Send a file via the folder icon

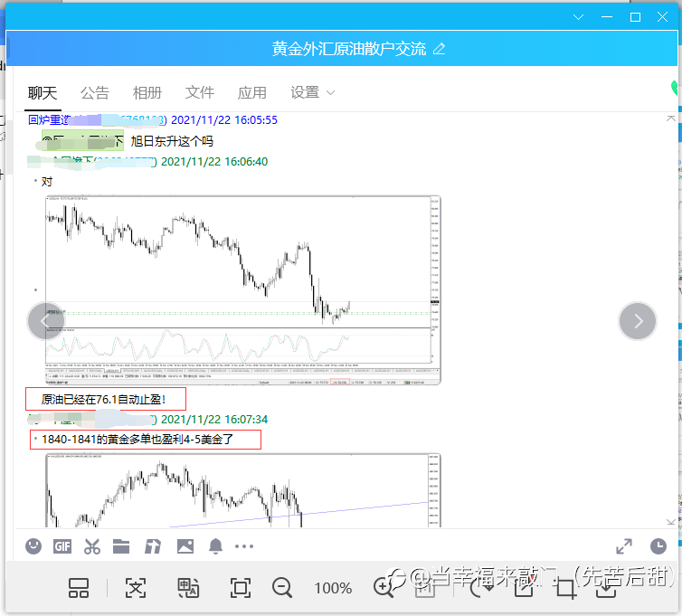(121, 546)
